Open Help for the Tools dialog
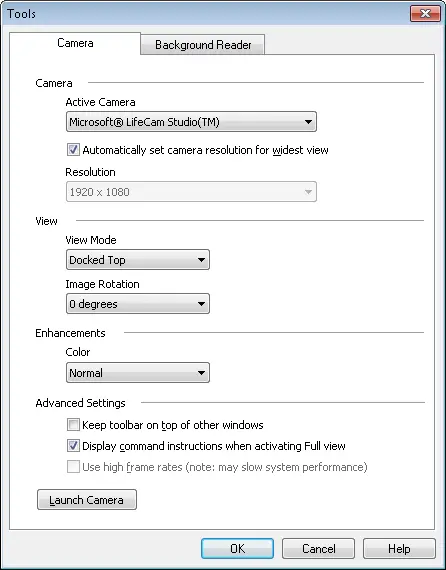Screen dimensions: 446x570 [399, 549]
